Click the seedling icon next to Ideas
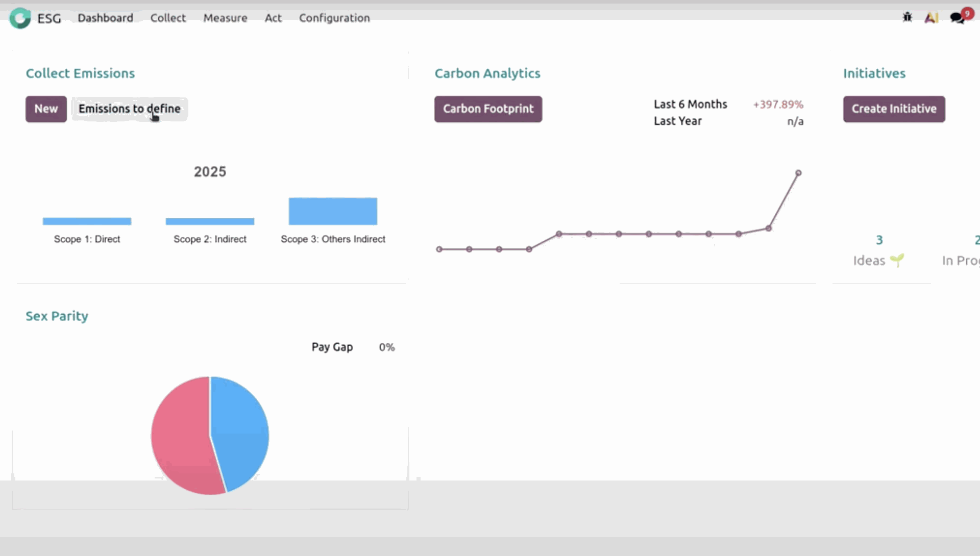The image size is (980, 556). [x=898, y=260]
